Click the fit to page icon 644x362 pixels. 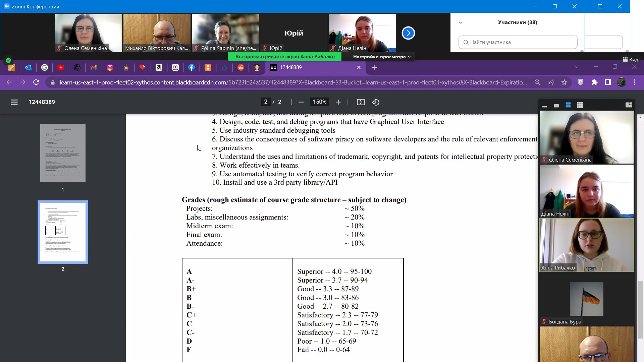pos(361,102)
